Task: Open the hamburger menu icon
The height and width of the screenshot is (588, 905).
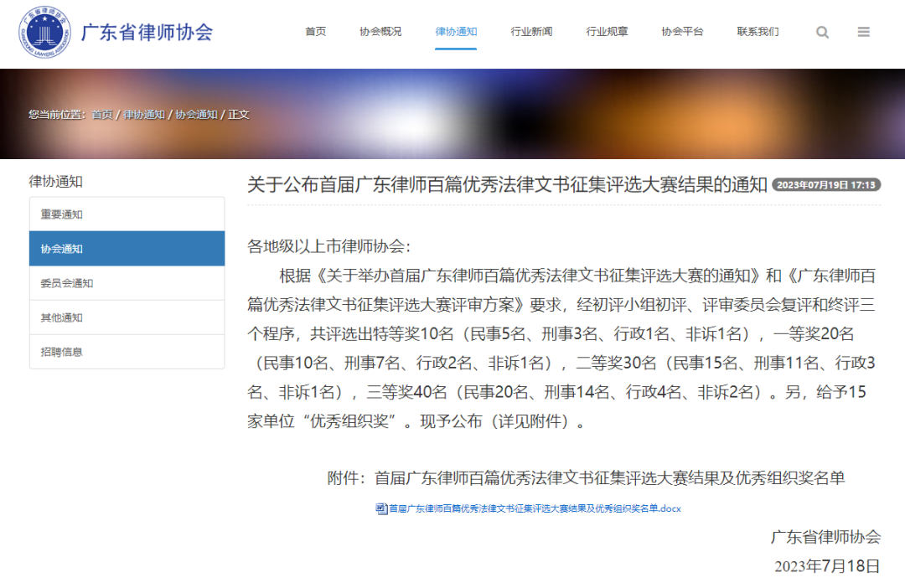Action: 864,32
